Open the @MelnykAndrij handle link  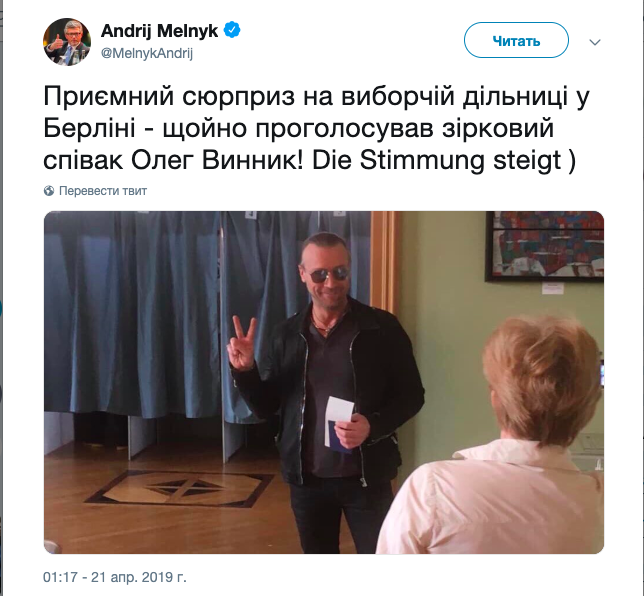pos(147,53)
